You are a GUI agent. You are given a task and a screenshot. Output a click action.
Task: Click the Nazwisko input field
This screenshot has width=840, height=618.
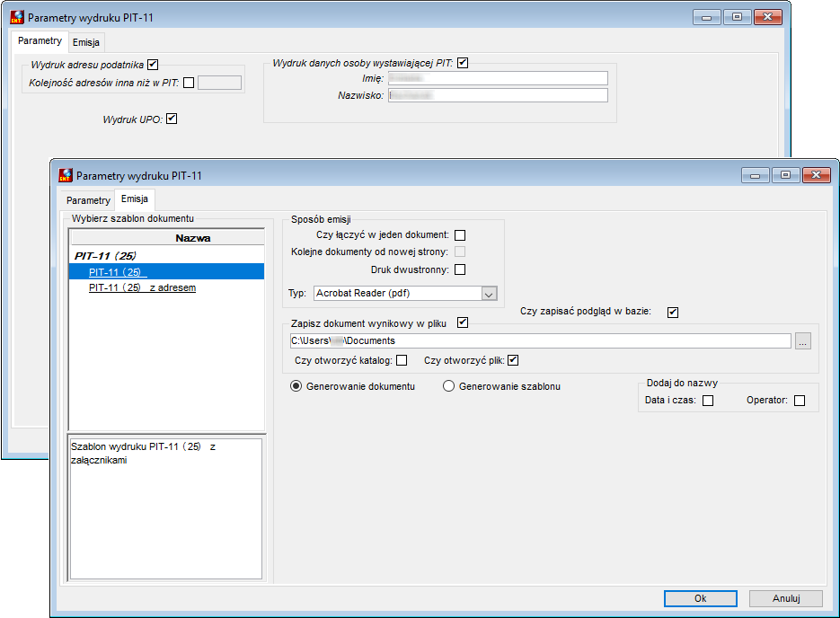[x=498, y=95]
